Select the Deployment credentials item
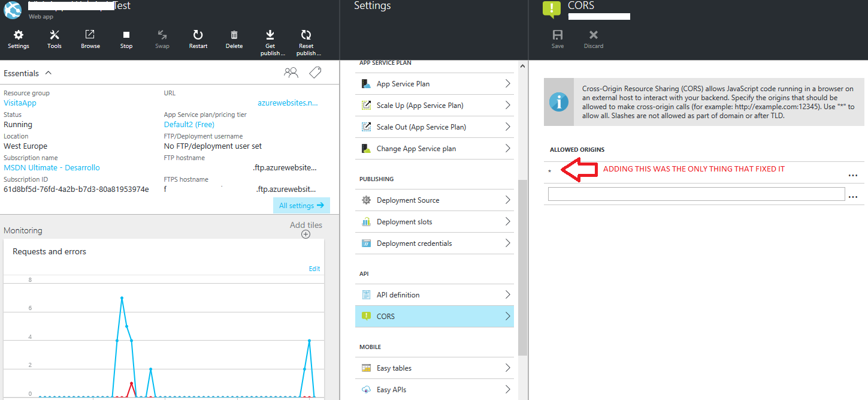The width and height of the screenshot is (868, 400). [x=434, y=243]
